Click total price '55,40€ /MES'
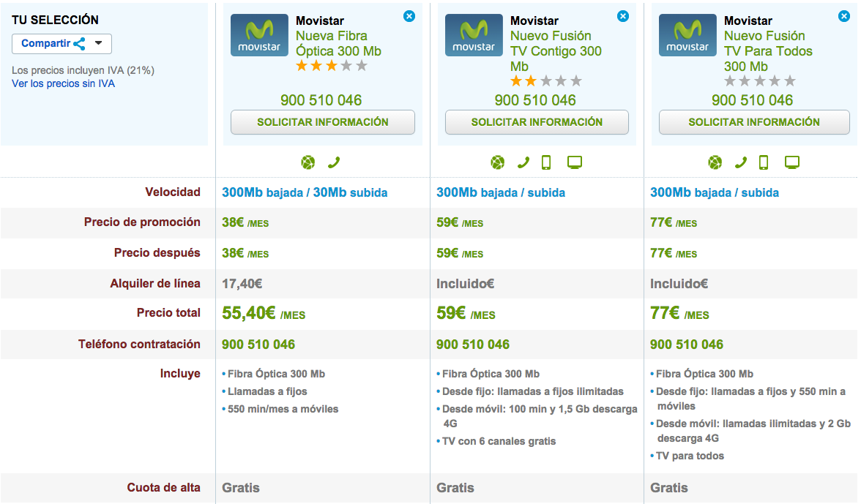The width and height of the screenshot is (861, 504). (264, 313)
